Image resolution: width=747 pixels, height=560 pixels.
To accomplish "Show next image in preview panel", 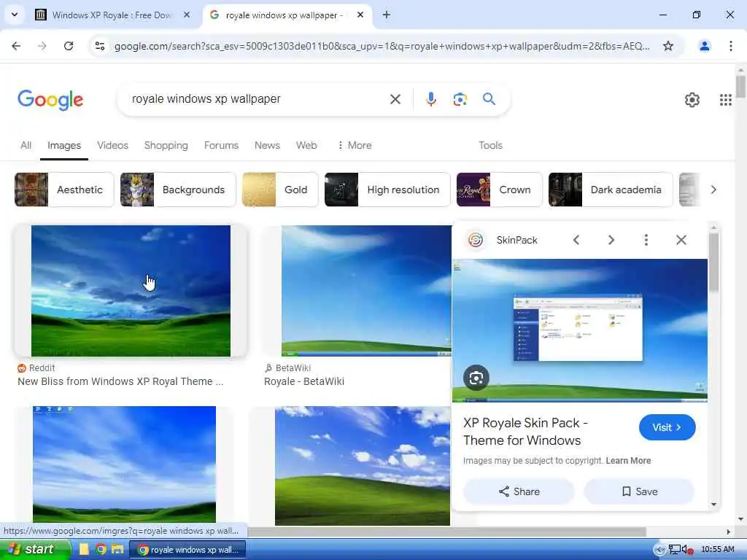I will (x=611, y=239).
